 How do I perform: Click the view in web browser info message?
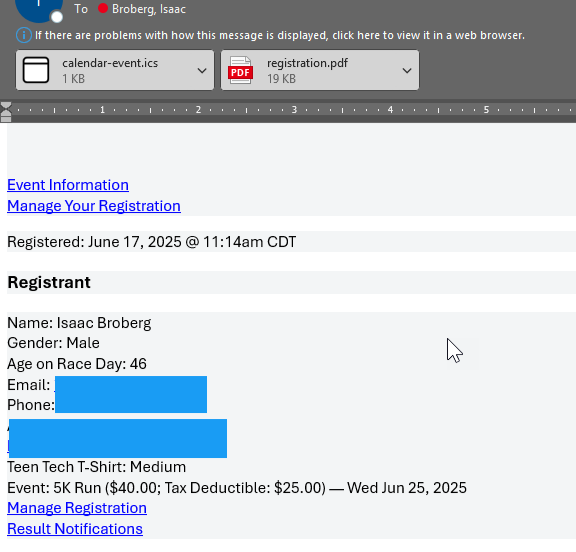click(280, 35)
